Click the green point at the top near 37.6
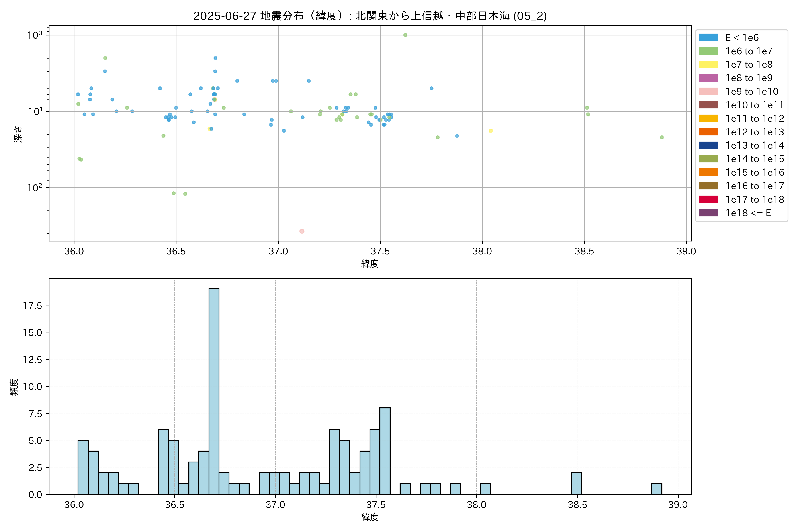Screen dimensions: 798x532 (x=405, y=35)
